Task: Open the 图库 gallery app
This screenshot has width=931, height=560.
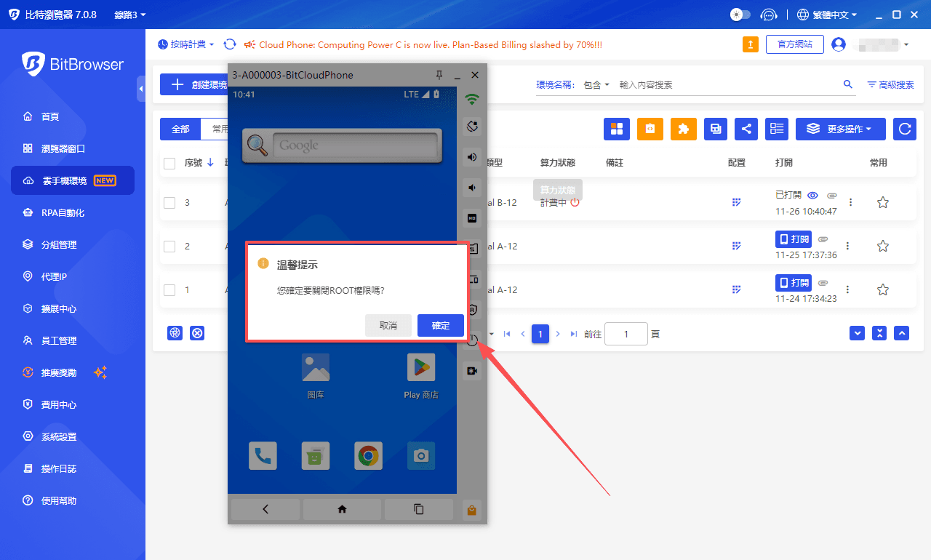Action: click(315, 367)
